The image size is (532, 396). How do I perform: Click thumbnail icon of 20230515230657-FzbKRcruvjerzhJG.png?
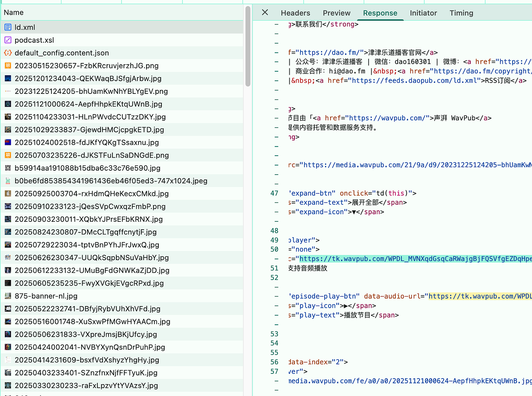point(8,66)
